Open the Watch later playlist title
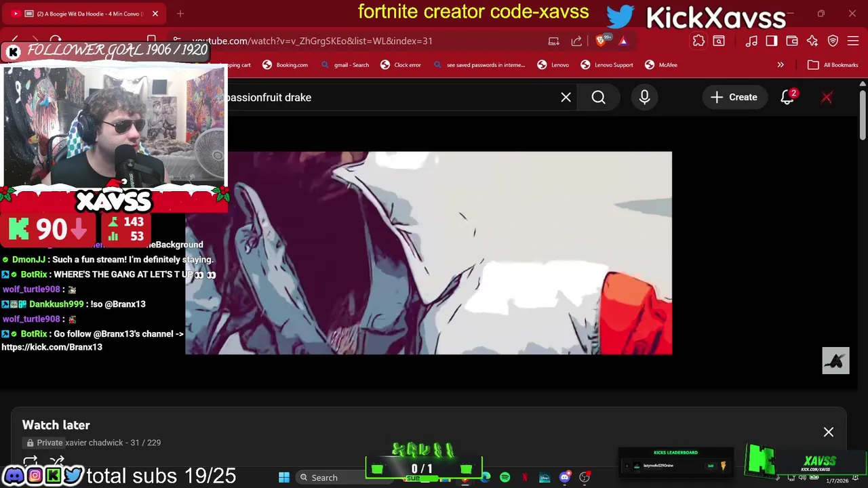This screenshot has height=488, width=868. coord(56,425)
